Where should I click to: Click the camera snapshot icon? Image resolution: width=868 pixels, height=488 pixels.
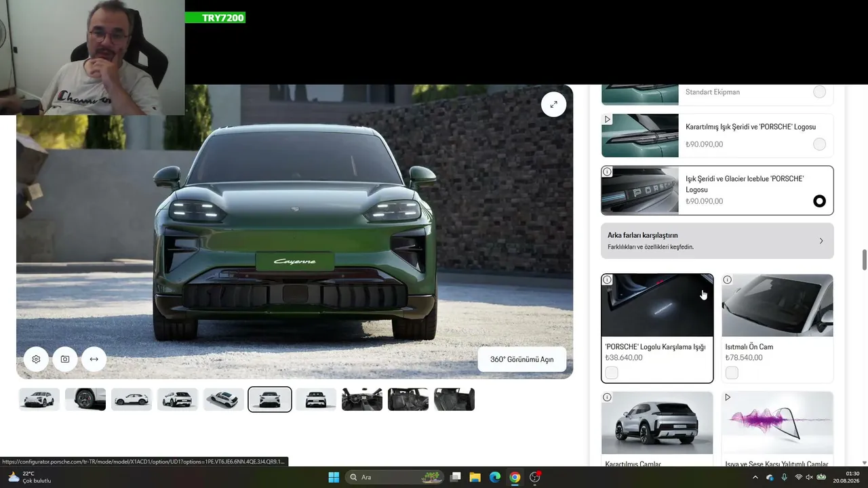(65, 359)
